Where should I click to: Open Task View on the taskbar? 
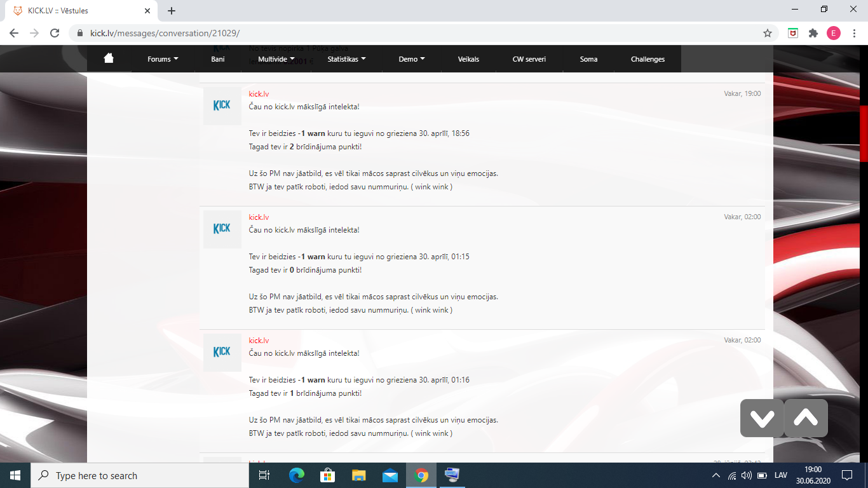(x=264, y=475)
